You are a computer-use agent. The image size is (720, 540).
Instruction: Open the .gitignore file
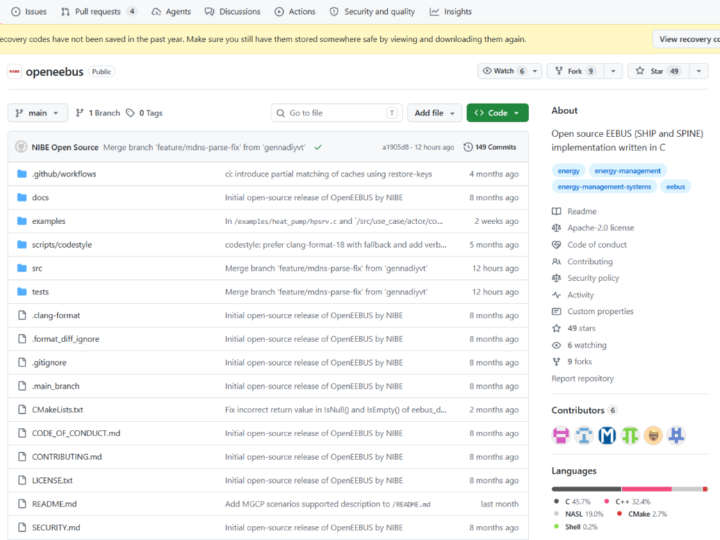[49, 363]
